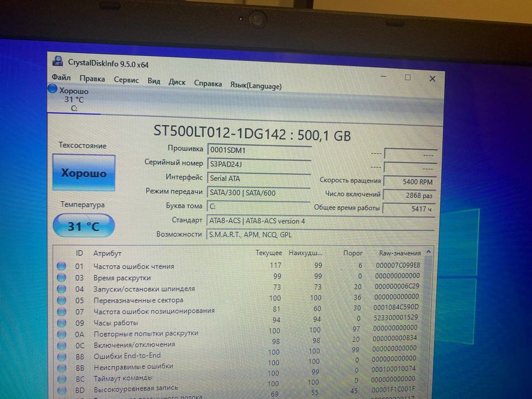Open the Вид menu

coord(154,81)
